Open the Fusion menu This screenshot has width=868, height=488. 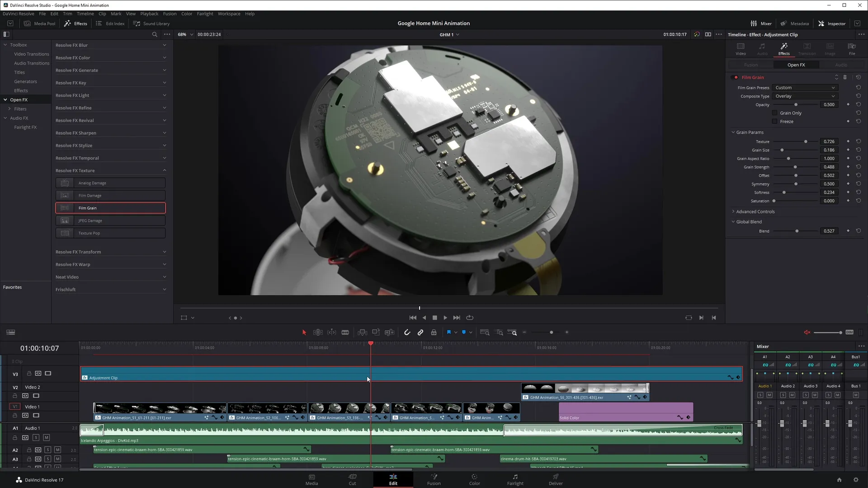170,14
